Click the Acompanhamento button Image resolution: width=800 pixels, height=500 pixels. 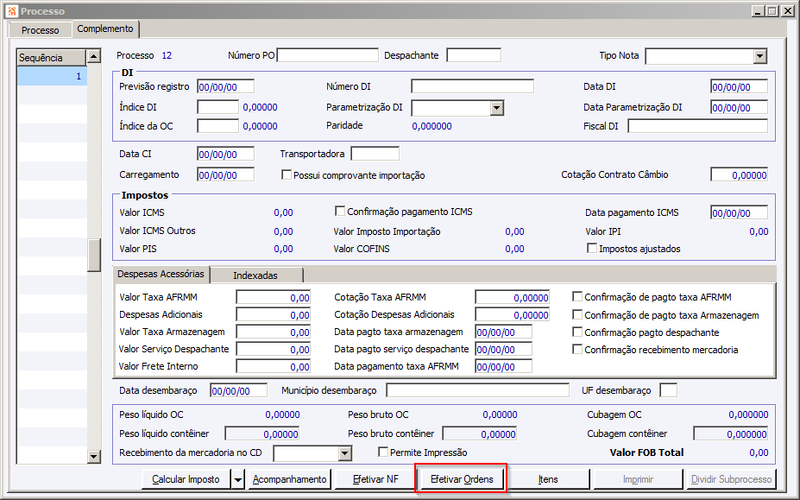click(289, 480)
